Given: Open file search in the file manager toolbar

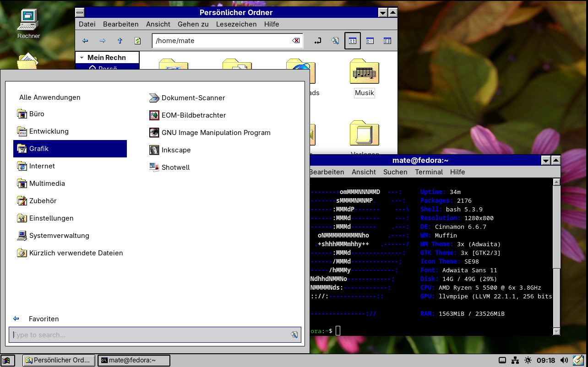Looking at the screenshot, I should click(335, 41).
